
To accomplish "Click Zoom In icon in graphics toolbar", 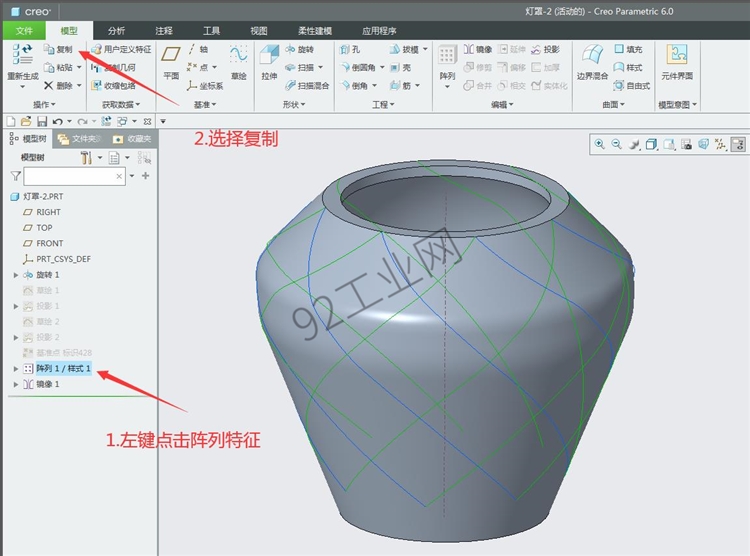I will point(599,144).
